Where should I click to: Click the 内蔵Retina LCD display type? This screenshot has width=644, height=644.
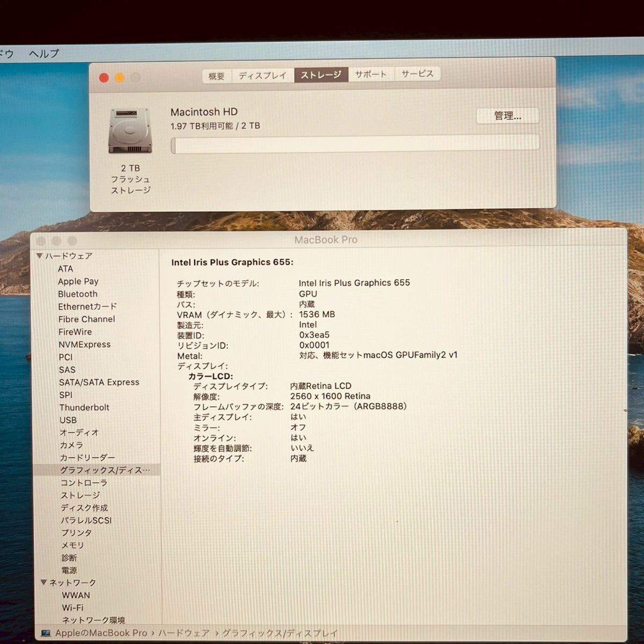320,386
